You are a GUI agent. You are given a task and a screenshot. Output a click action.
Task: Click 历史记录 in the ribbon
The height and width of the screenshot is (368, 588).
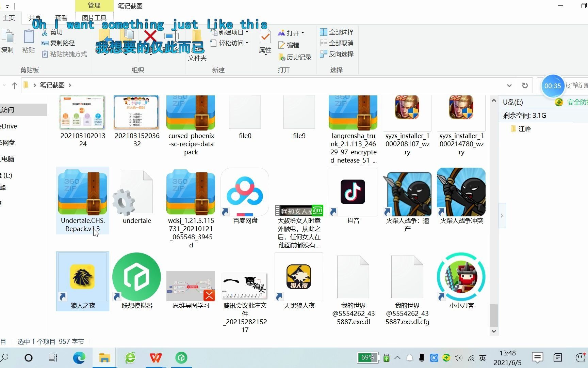point(295,57)
